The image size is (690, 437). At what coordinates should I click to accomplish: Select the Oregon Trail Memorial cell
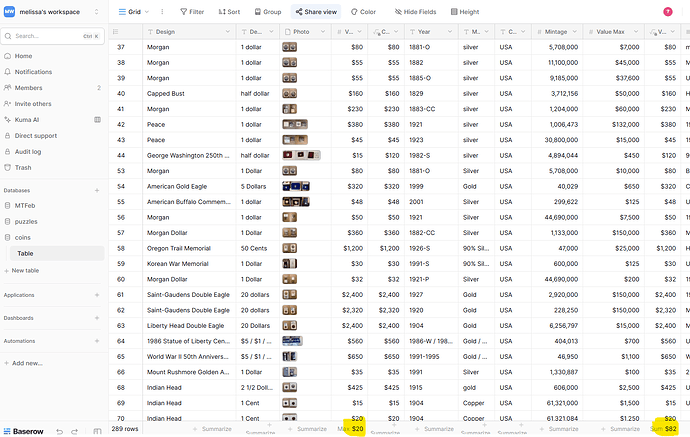pos(189,248)
